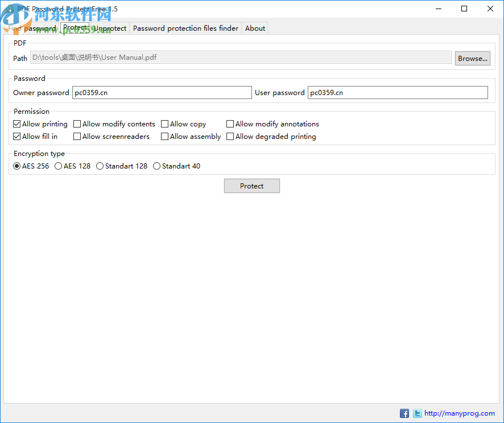Visit the manyprog.com website link
The width and height of the screenshot is (504, 423).
(x=458, y=413)
